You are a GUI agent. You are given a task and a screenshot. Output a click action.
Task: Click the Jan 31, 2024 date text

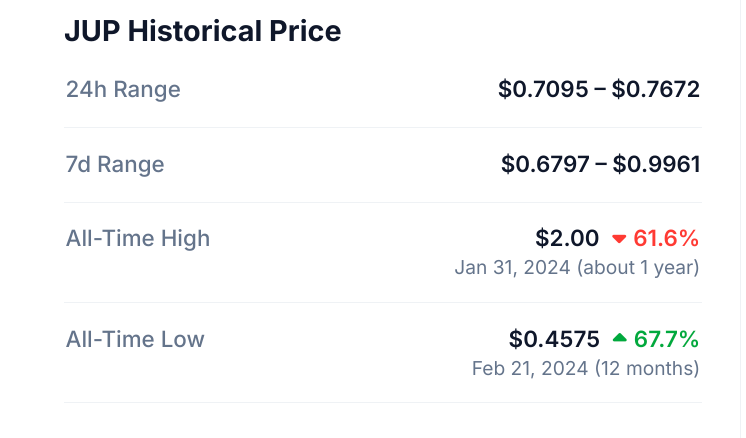pos(512,267)
